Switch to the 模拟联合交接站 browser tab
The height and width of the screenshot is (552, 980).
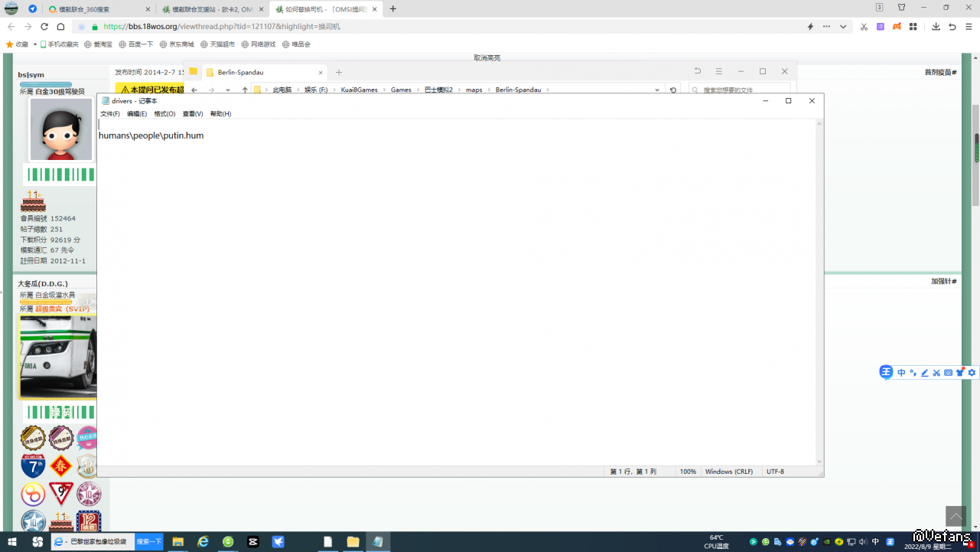point(213,9)
